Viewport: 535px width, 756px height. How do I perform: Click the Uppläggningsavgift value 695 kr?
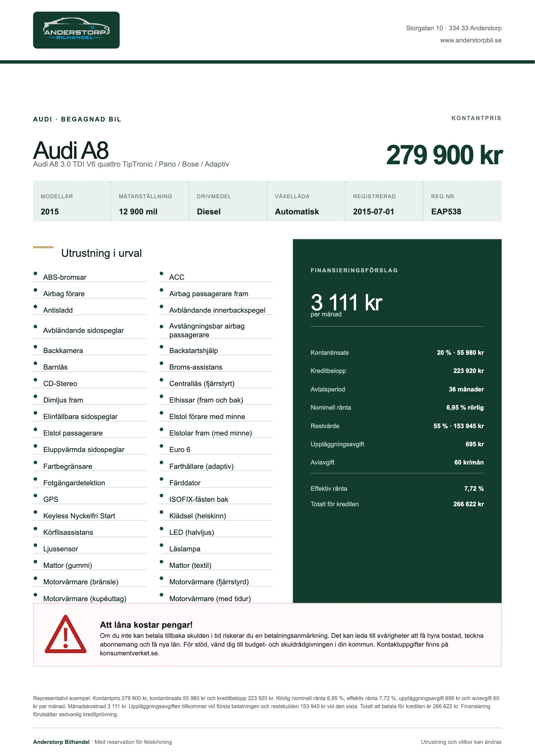[x=475, y=444]
